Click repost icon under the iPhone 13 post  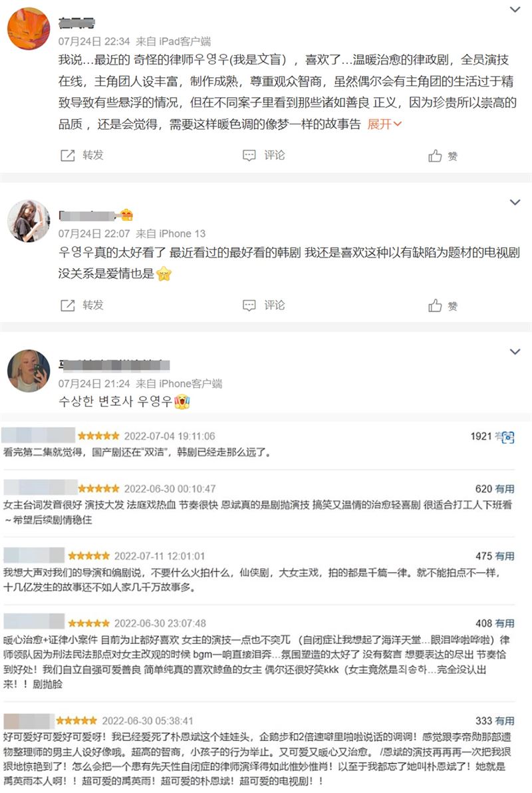68,305
